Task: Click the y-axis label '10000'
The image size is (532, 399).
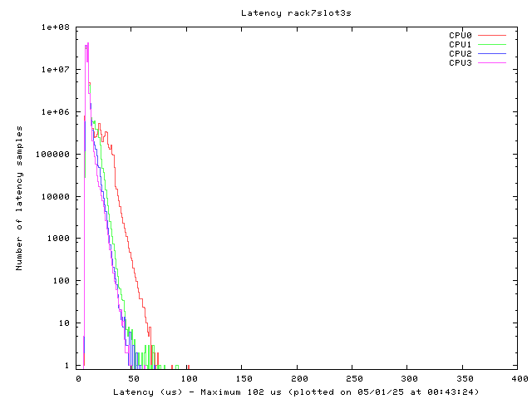Action: pyautogui.click(x=56, y=197)
